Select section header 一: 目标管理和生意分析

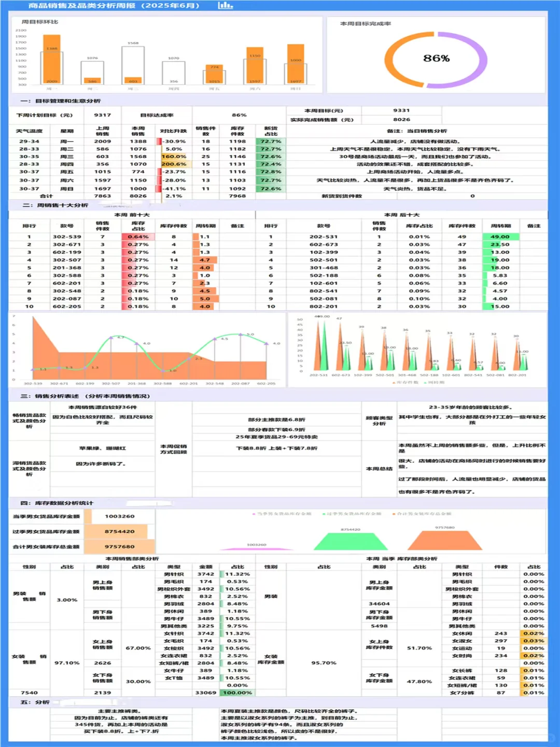(x=61, y=101)
